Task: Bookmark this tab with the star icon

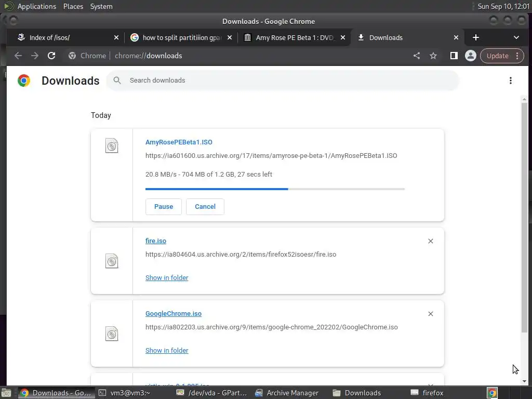Action: pos(433,56)
